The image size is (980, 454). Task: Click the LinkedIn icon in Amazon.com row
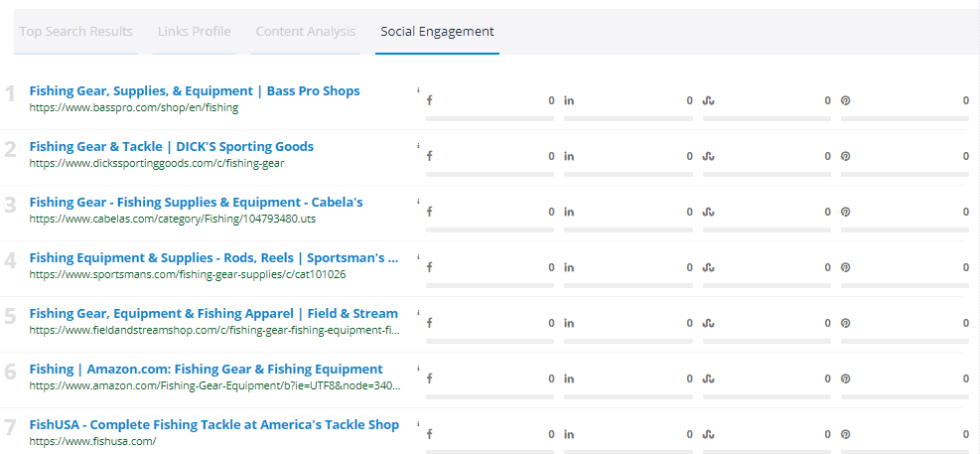tap(569, 378)
